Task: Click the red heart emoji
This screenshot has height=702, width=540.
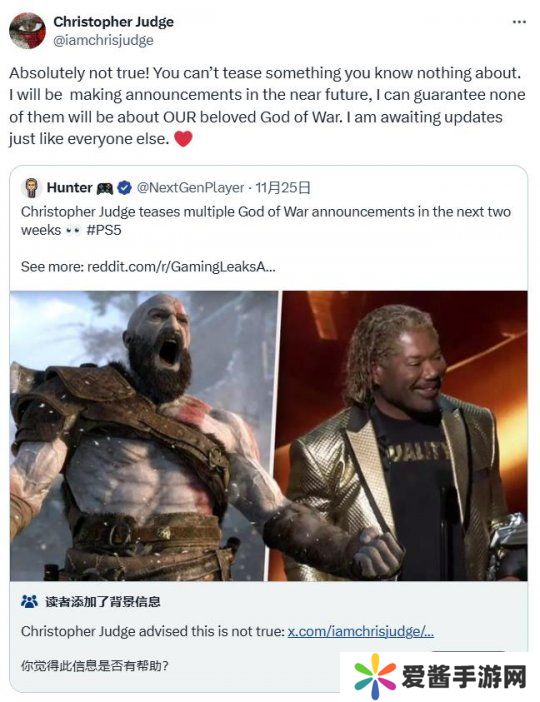Action: click(x=183, y=138)
